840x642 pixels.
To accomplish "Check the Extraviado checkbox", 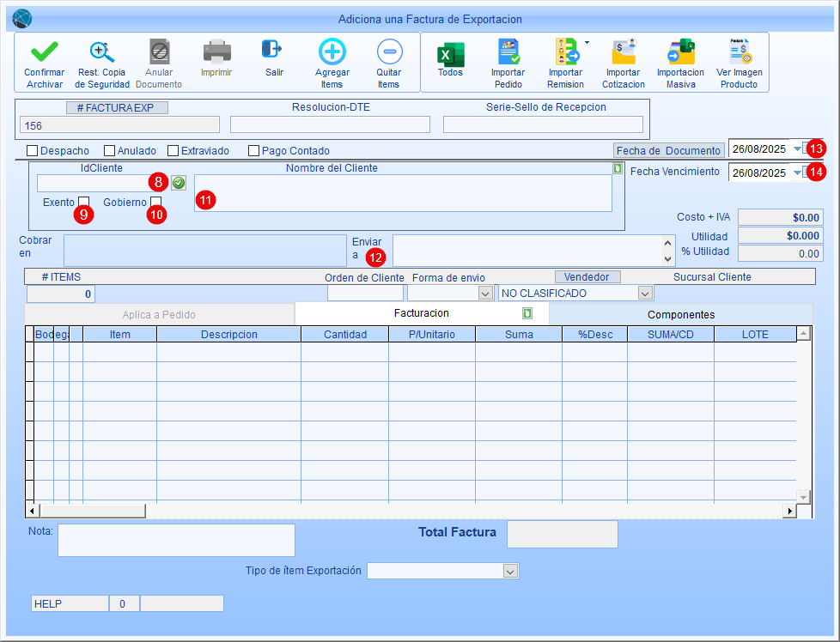I will pyautogui.click(x=173, y=151).
